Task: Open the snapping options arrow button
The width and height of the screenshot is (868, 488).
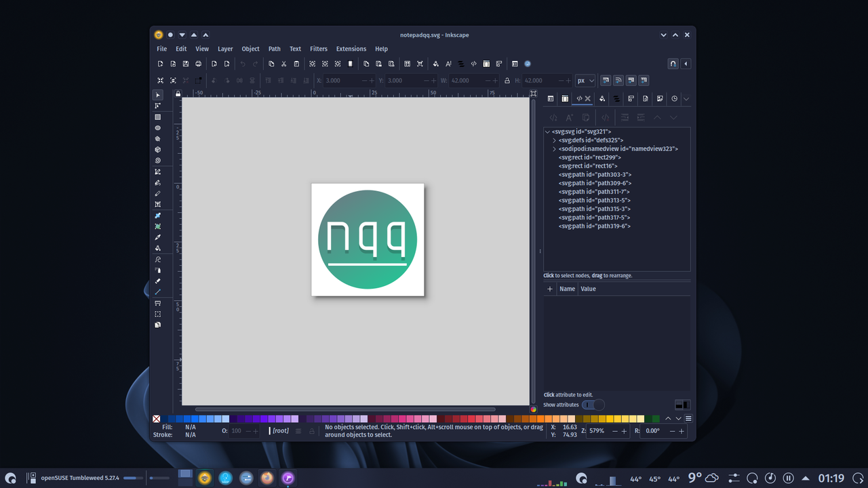Action: [686, 64]
